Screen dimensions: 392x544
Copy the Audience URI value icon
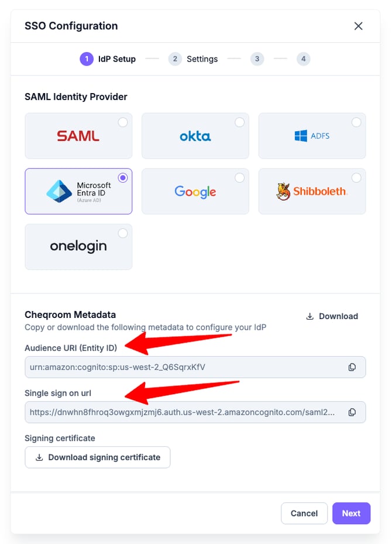tap(352, 367)
